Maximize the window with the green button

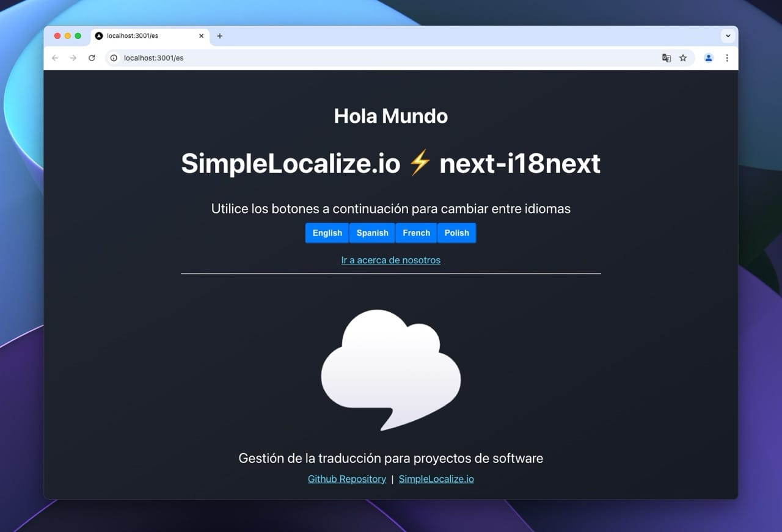point(78,36)
